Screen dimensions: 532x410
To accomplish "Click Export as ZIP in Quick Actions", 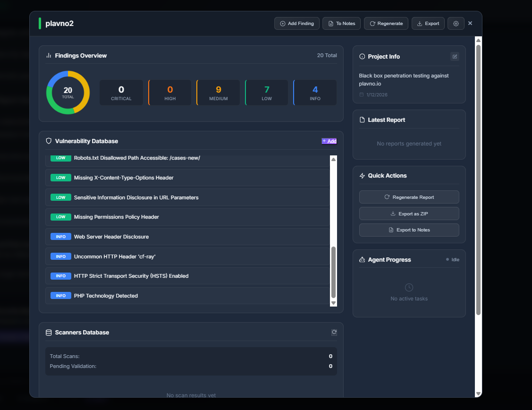I will (x=409, y=213).
